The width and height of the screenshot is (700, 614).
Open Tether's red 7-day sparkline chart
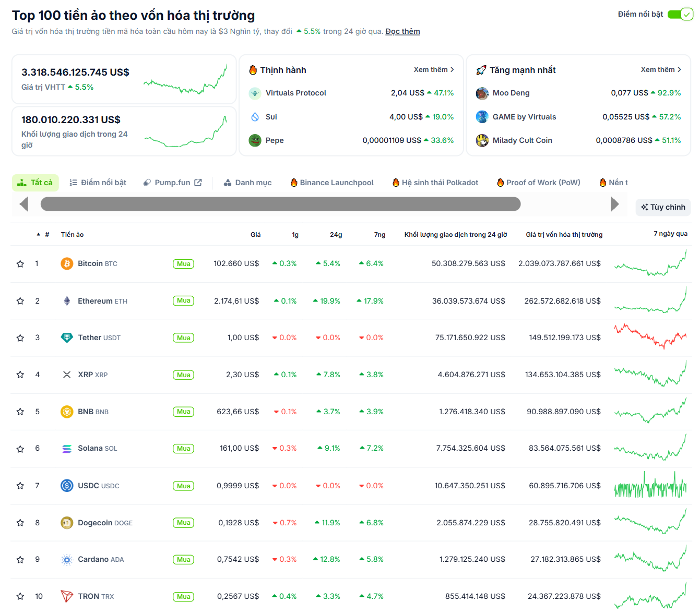tap(650, 336)
